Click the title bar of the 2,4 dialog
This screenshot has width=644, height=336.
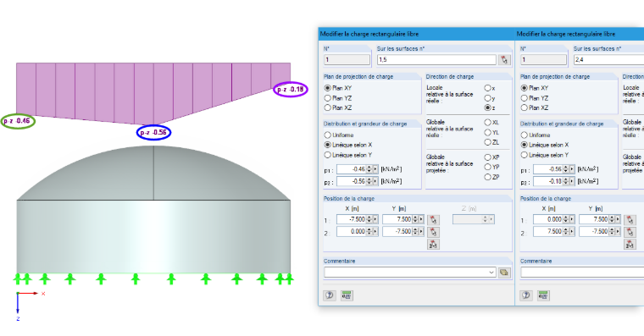580,34
